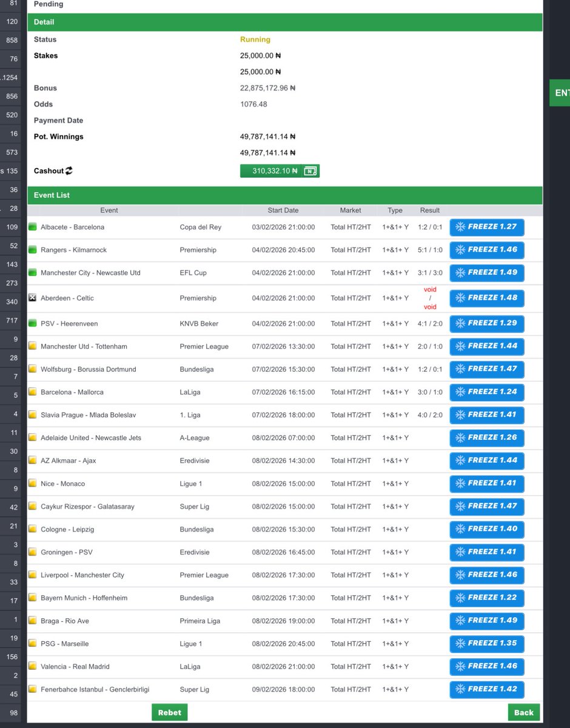
Task: Click the bonus amount 22,875,172.96
Action: coord(267,88)
